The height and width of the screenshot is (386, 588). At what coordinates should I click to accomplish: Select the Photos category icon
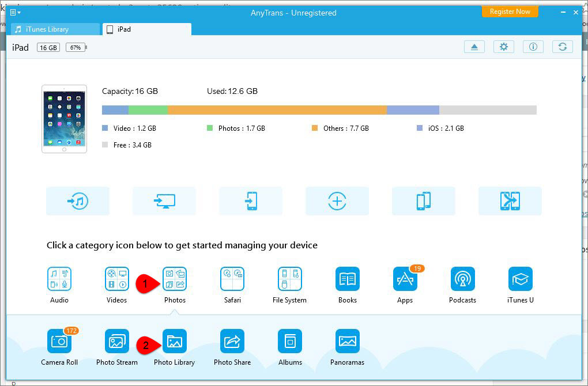click(x=174, y=279)
